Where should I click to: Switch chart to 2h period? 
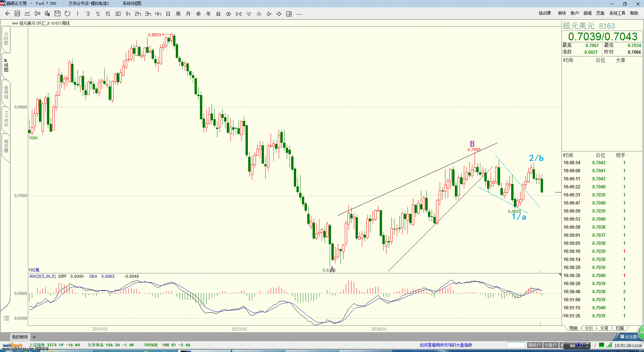[x=138, y=14]
